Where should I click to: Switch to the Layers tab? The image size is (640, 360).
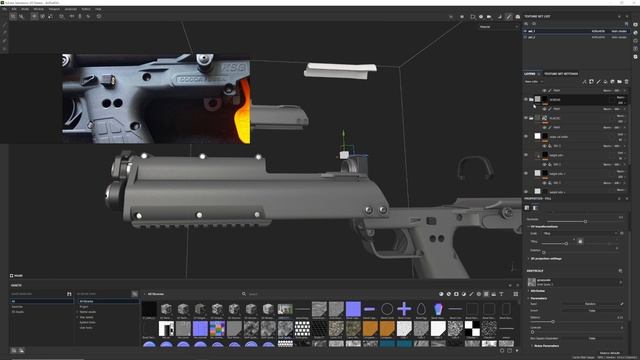point(529,74)
